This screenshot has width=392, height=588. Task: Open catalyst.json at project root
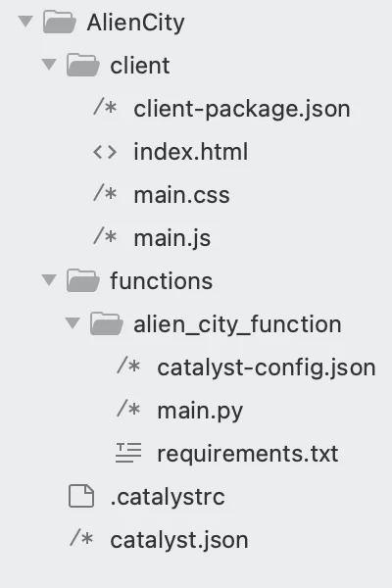coord(179,540)
